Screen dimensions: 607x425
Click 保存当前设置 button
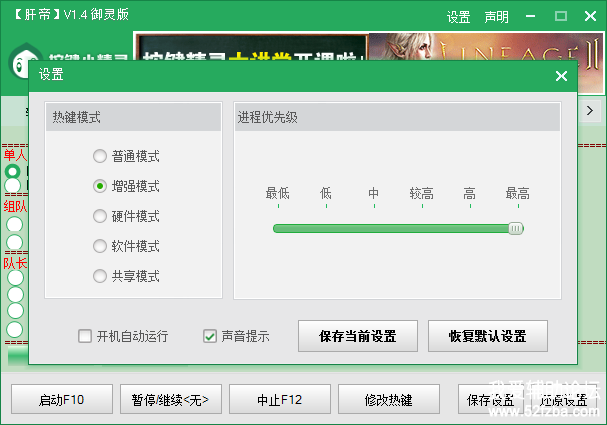click(x=358, y=336)
